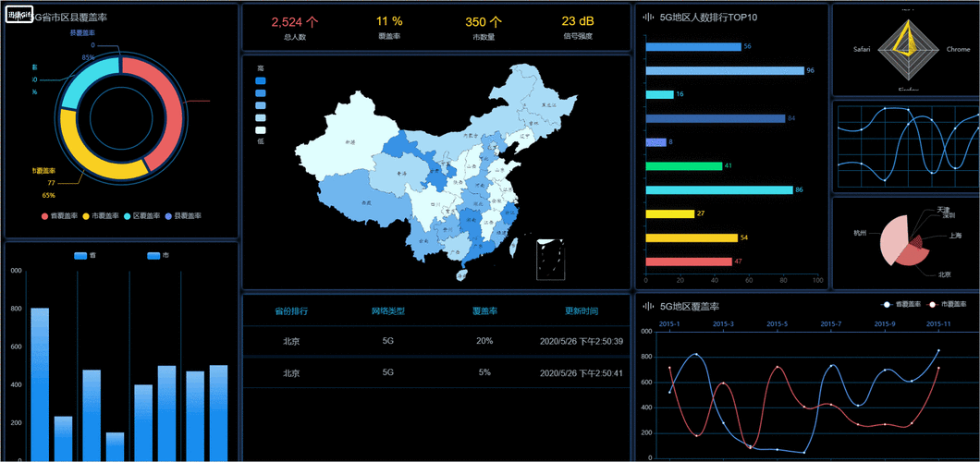The image size is (980, 462).
Task: Select the table row with 20% coverage
Action: (x=436, y=341)
